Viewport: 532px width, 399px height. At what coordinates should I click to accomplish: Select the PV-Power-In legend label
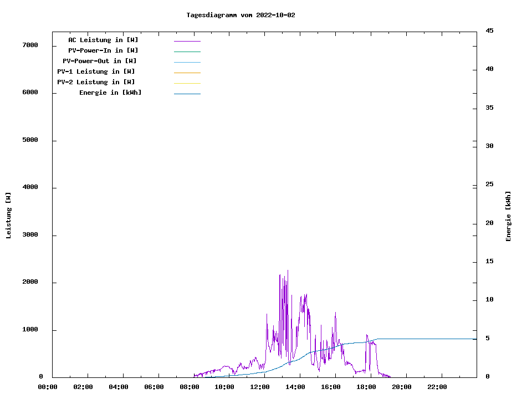pyautogui.click(x=107, y=50)
